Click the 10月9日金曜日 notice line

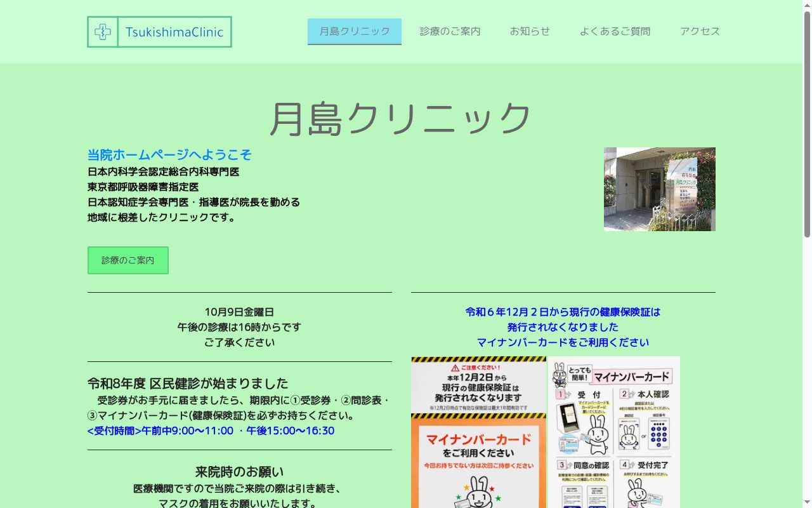click(x=239, y=312)
